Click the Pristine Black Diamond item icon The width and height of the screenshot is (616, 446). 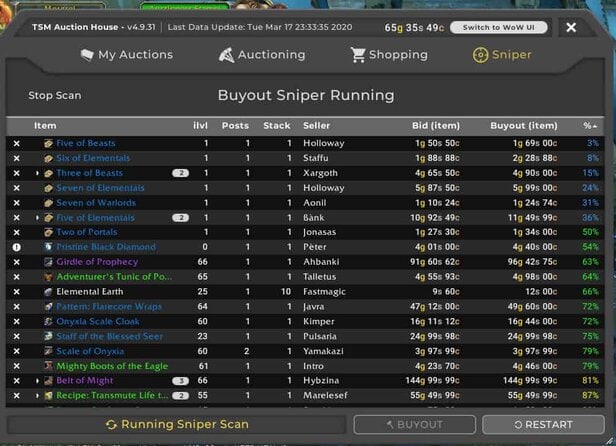click(x=48, y=247)
